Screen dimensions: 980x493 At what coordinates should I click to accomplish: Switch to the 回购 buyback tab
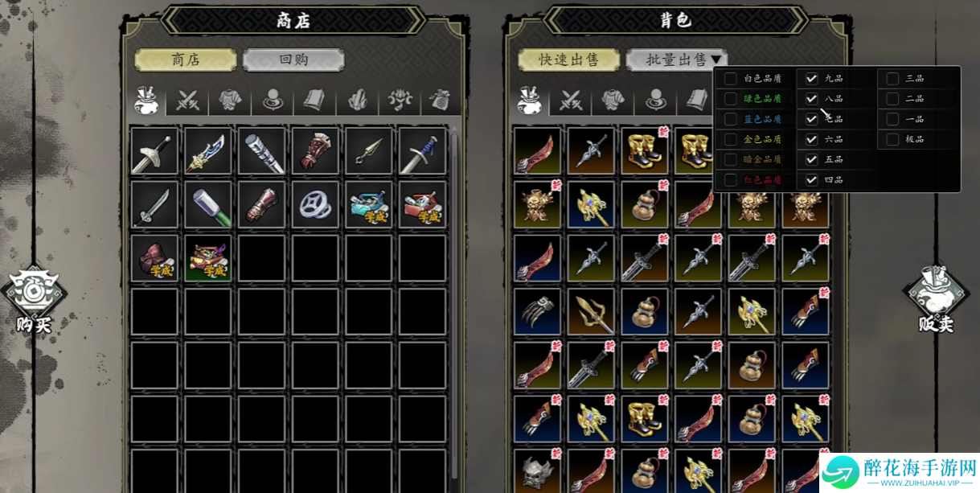[x=293, y=60]
